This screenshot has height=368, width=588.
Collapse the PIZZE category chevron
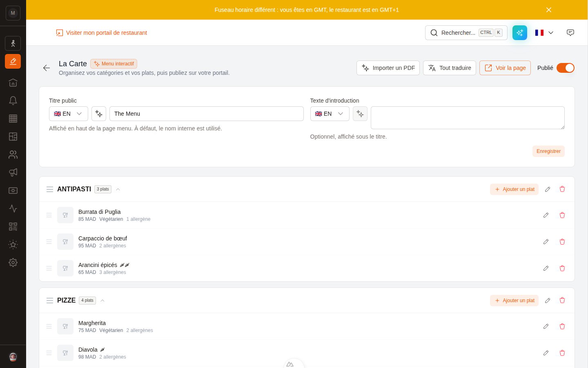pyautogui.click(x=102, y=301)
